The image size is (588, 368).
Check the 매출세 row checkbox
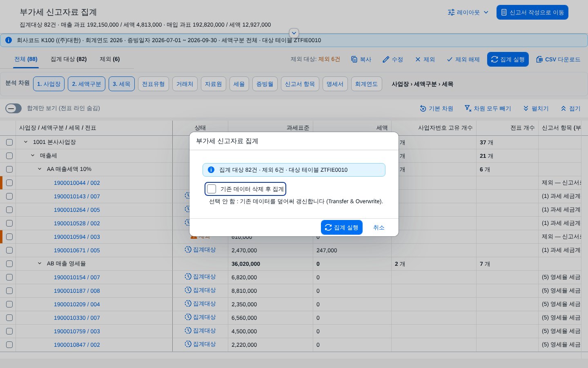[9, 156]
